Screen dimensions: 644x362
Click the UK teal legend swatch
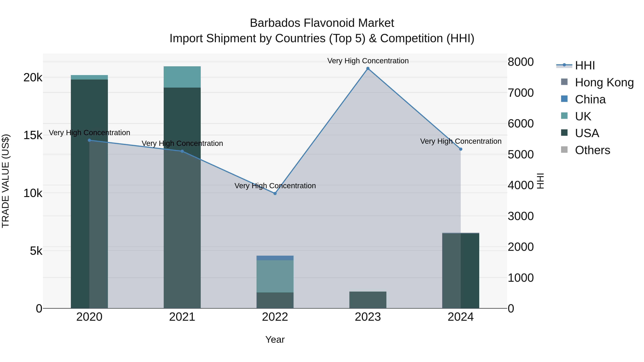click(x=564, y=116)
